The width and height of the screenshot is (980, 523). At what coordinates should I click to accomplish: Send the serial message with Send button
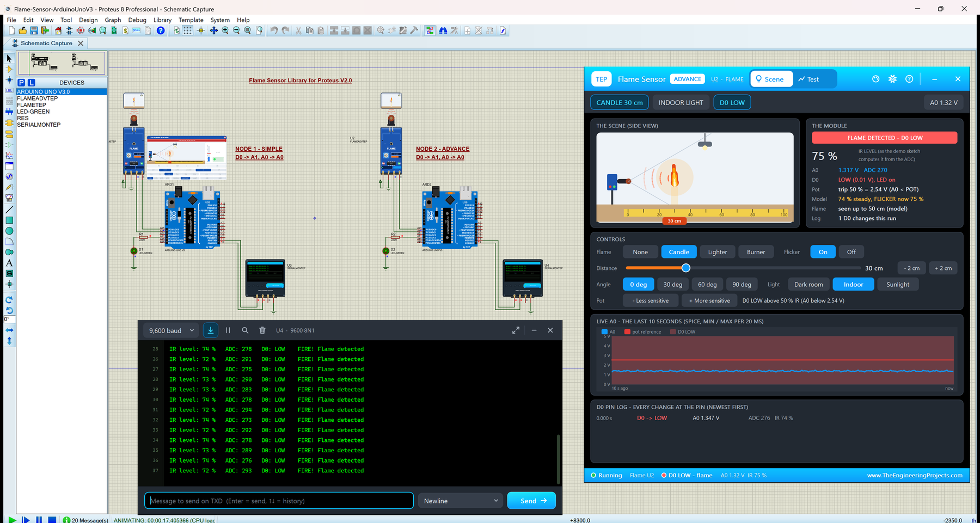click(x=531, y=501)
